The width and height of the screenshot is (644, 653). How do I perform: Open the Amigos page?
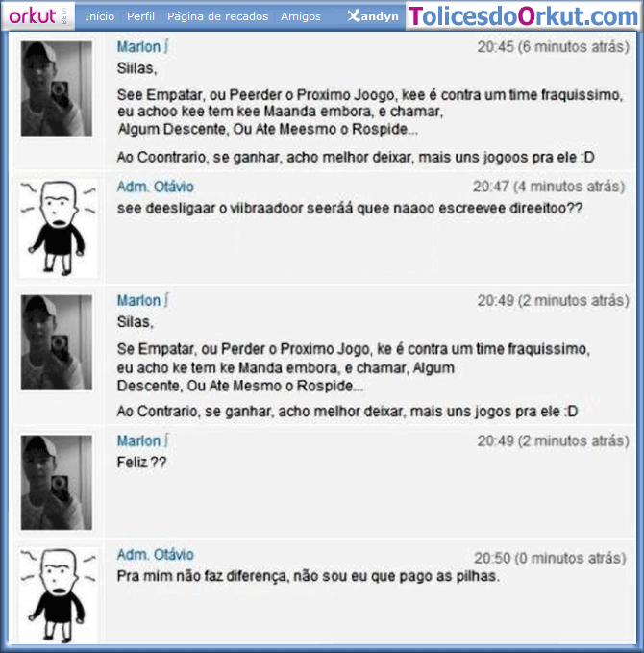coord(301,16)
